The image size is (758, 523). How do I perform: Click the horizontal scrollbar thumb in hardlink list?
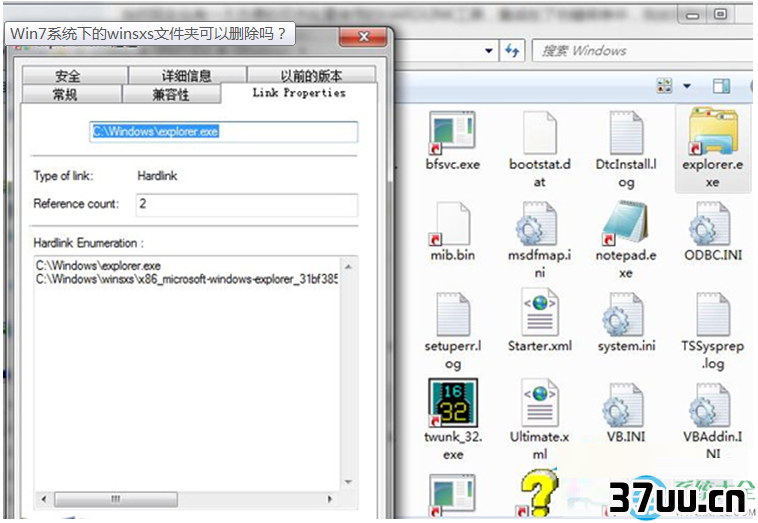[x=116, y=499]
